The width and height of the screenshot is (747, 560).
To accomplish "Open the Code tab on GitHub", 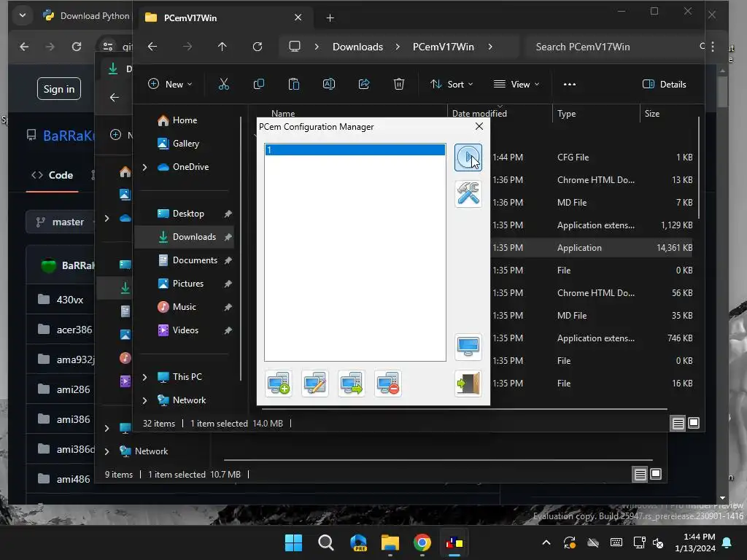I will pyautogui.click(x=53, y=175).
